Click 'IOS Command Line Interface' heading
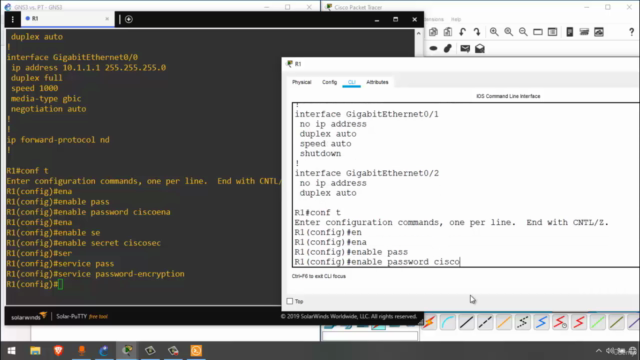640x360 pixels. click(508, 96)
